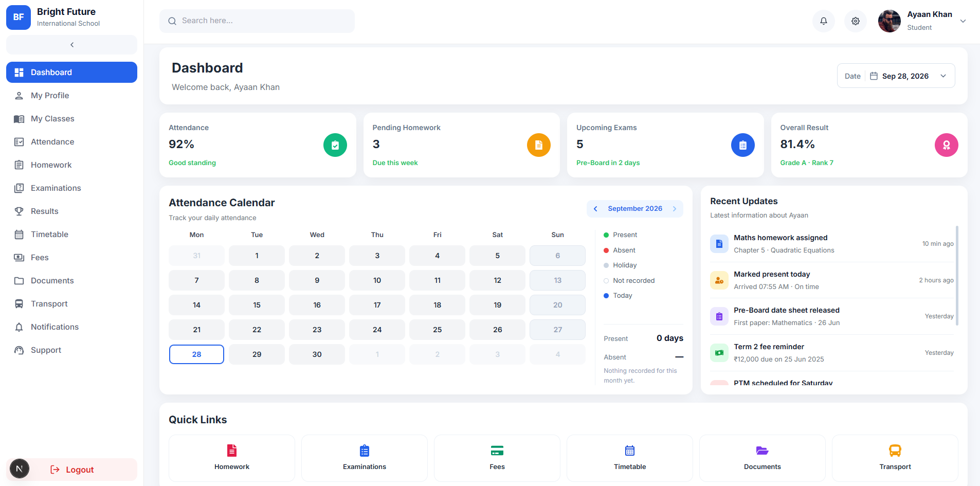Click the Recent Updates scrollbar
The image size is (980, 486).
pos(957,276)
